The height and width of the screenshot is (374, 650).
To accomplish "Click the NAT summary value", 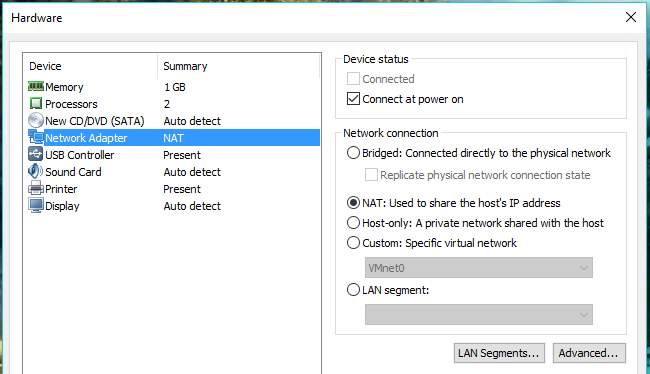I will point(173,138).
